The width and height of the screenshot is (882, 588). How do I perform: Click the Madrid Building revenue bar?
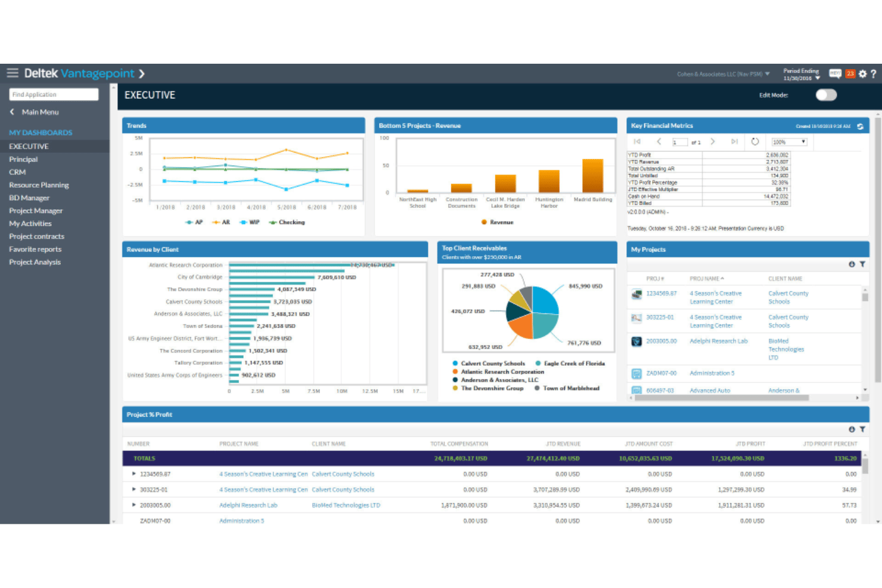point(593,176)
